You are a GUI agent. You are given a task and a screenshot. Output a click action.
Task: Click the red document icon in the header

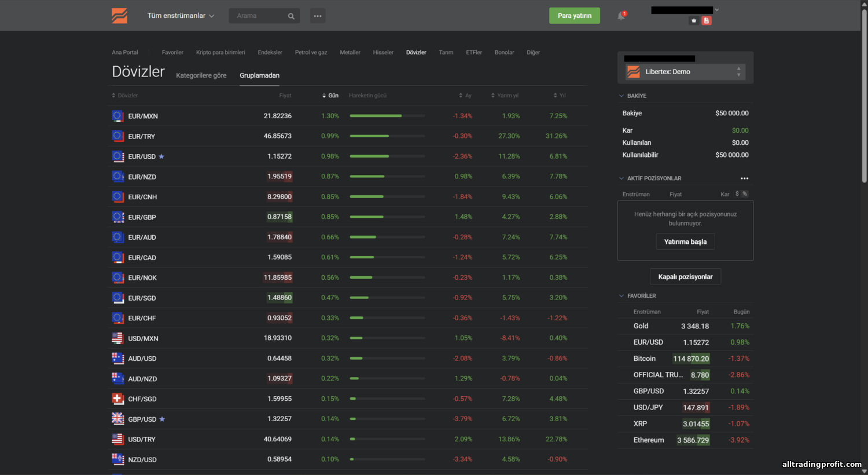pyautogui.click(x=706, y=21)
